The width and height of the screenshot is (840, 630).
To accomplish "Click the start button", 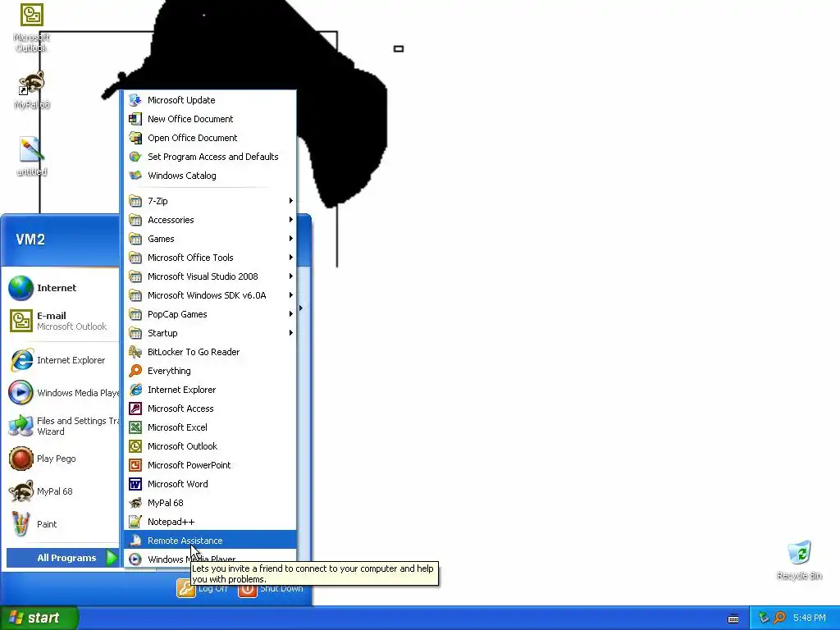I will tap(39, 618).
